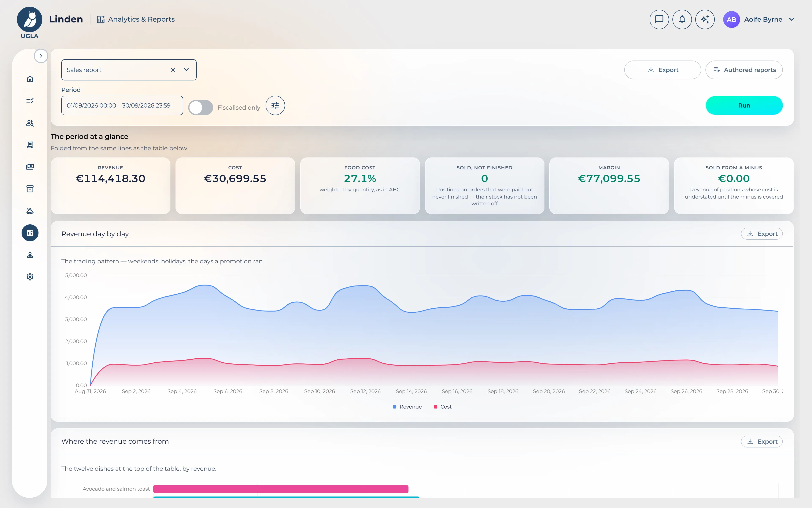Open the cash payments sidebar icon

tap(30, 167)
